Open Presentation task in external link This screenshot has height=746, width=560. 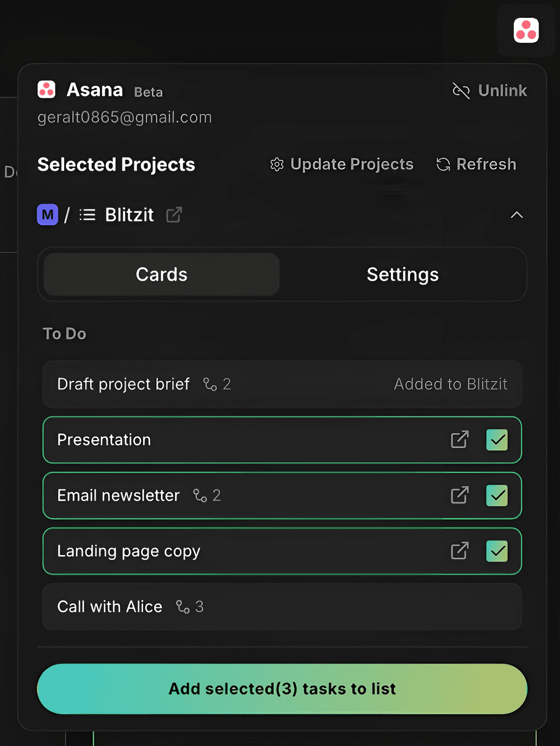coord(459,440)
